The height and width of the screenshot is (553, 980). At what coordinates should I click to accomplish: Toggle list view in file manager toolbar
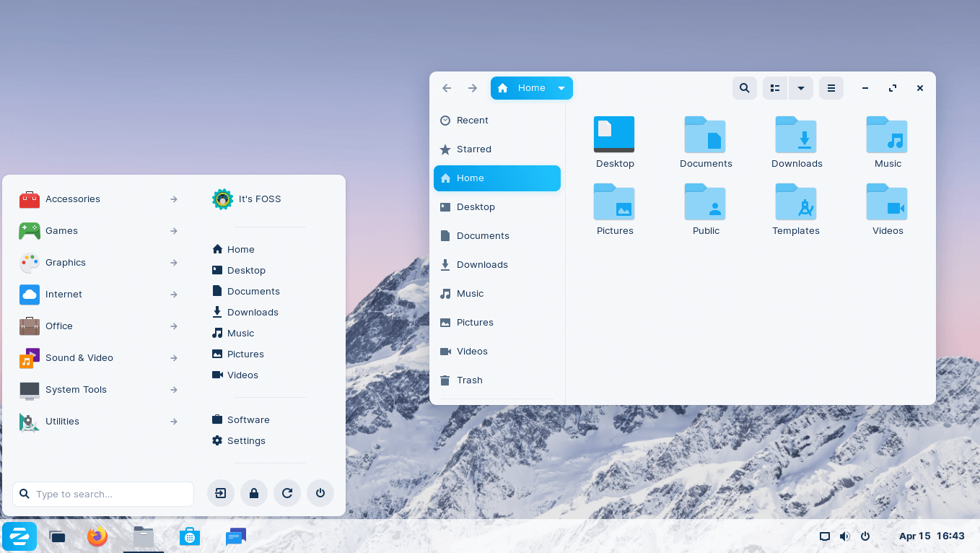(775, 88)
